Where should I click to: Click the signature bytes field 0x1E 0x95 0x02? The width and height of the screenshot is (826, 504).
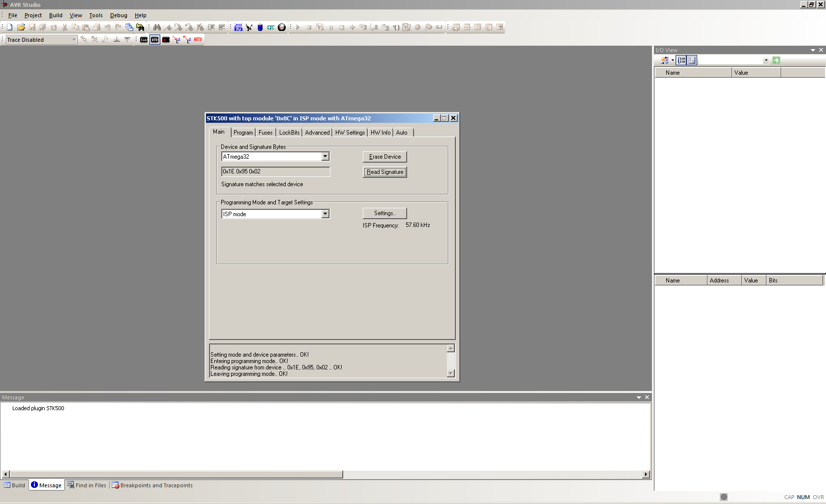[x=276, y=171]
